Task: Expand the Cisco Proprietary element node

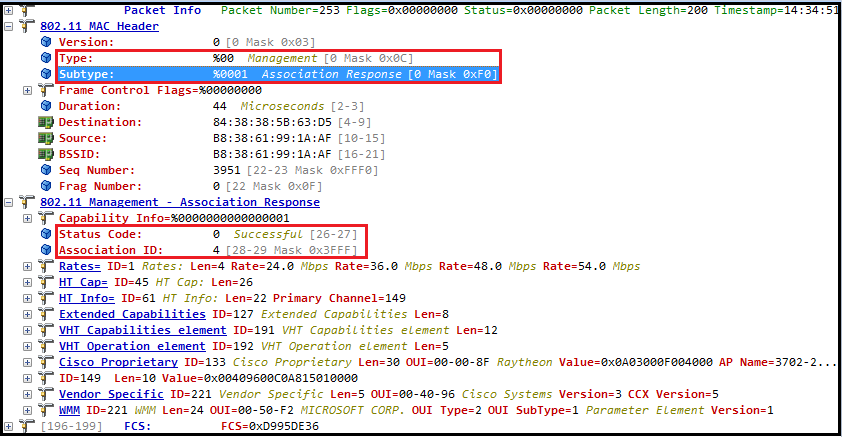Action: (27, 362)
